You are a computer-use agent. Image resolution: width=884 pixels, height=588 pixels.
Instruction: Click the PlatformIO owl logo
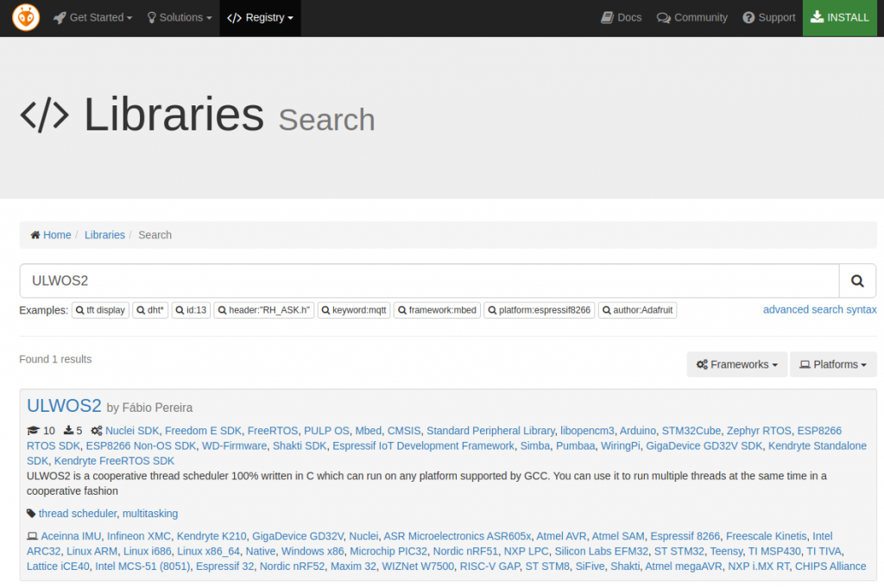(25, 16)
